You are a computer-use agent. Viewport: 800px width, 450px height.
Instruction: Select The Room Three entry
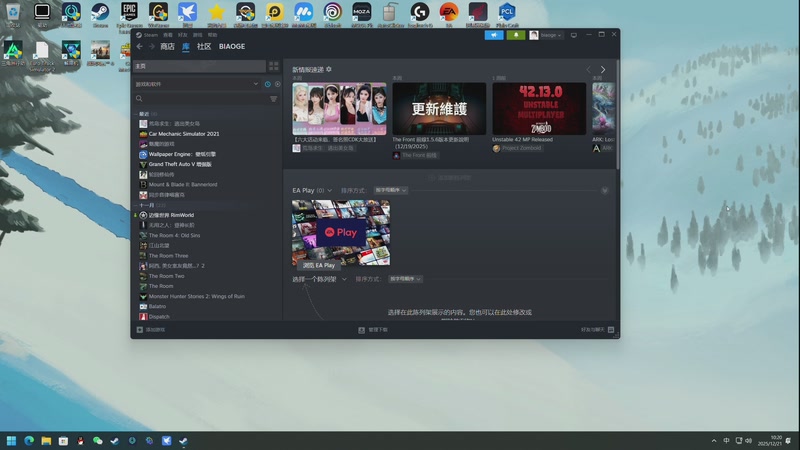click(x=168, y=256)
